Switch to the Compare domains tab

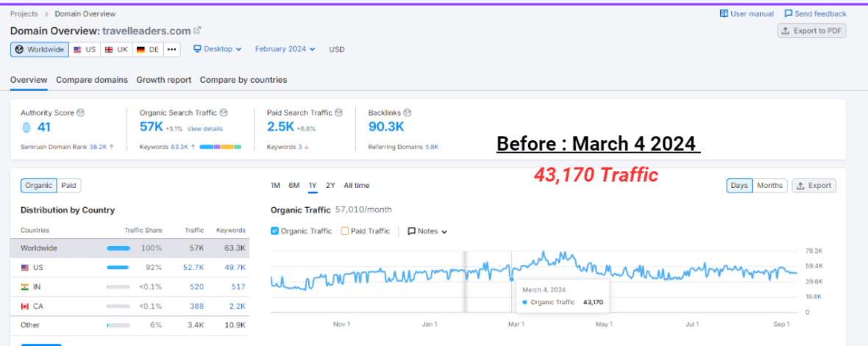[92, 80]
